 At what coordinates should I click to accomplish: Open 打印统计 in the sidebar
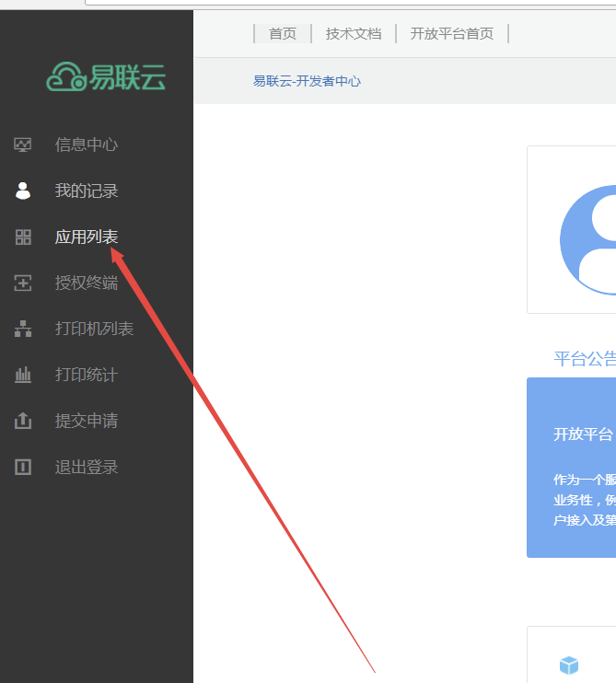pos(87,375)
